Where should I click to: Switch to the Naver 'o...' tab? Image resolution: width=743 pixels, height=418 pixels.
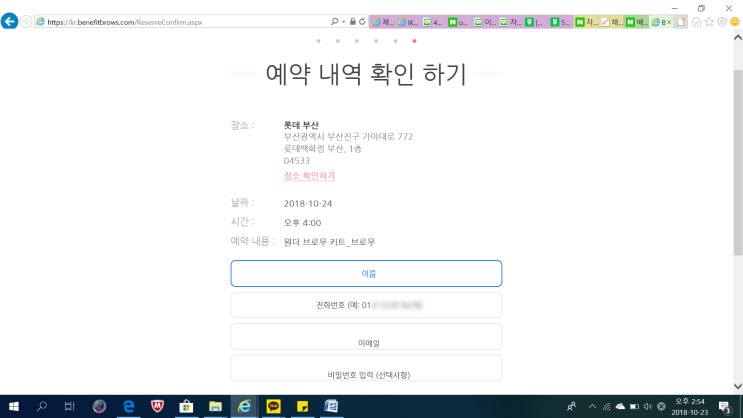coord(458,22)
